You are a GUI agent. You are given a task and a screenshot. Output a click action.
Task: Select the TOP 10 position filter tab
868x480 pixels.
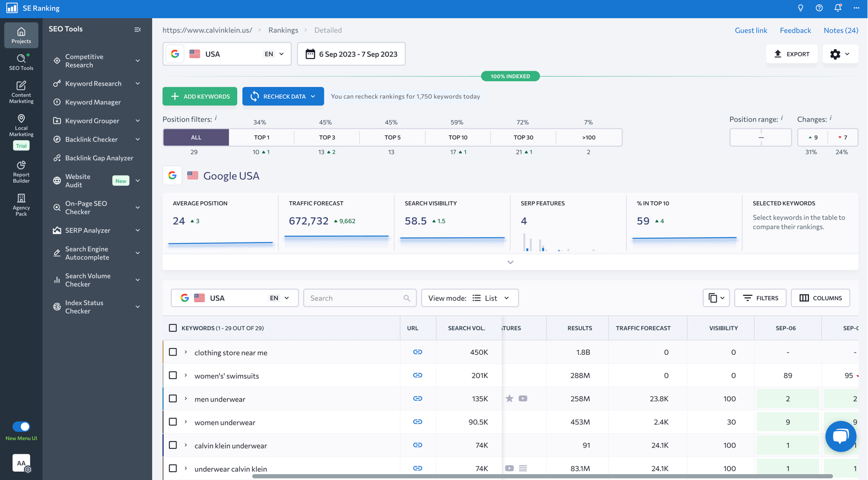(x=458, y=138)
